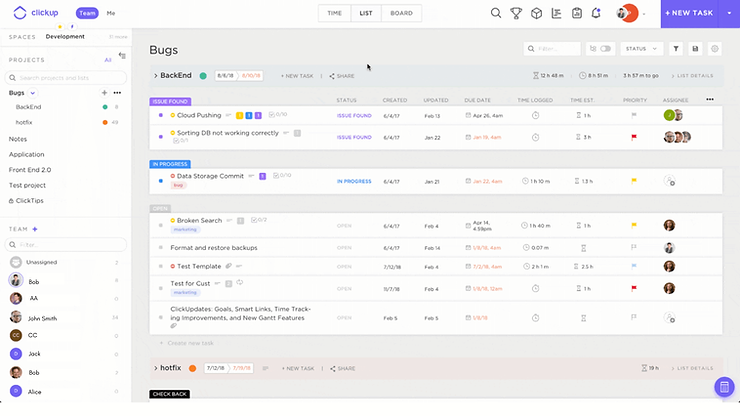
Task: Click the hotfix orange color dot
Action: [x=193, y=368]
